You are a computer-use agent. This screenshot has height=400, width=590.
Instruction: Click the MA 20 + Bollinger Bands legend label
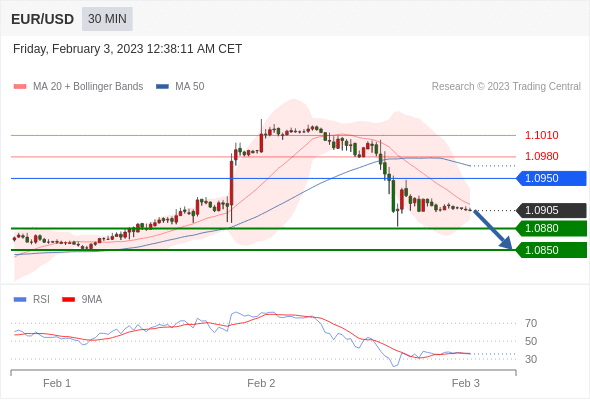88,87
